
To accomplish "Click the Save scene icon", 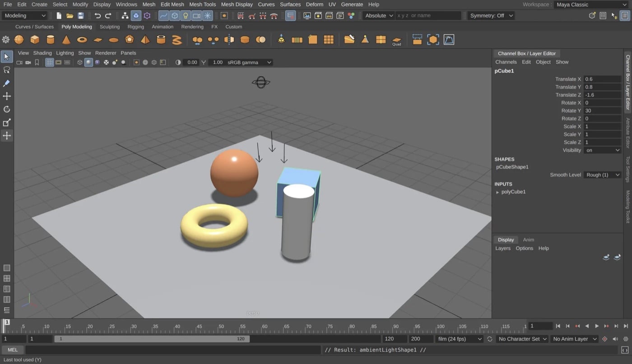I will click(81, 15).
